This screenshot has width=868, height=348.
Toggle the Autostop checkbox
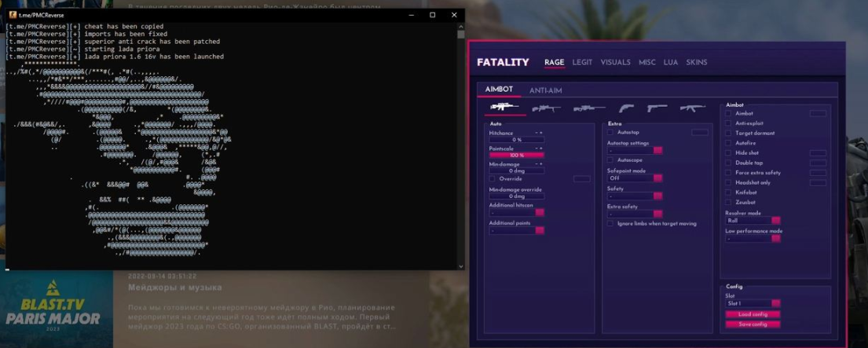pyautogui.click(x=610, y=132)
